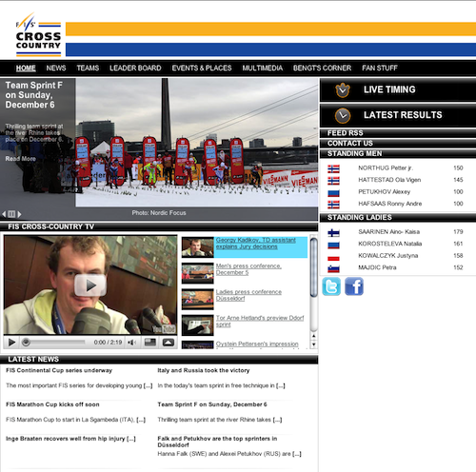
Task: Open the Men's press conference December 5 video
Action: (248, 269)
